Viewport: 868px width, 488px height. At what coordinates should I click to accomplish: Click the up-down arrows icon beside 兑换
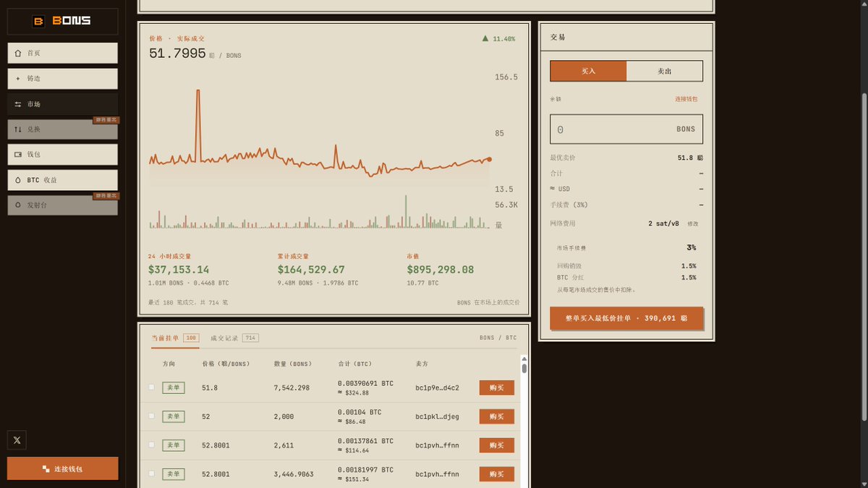click(18, 129)
